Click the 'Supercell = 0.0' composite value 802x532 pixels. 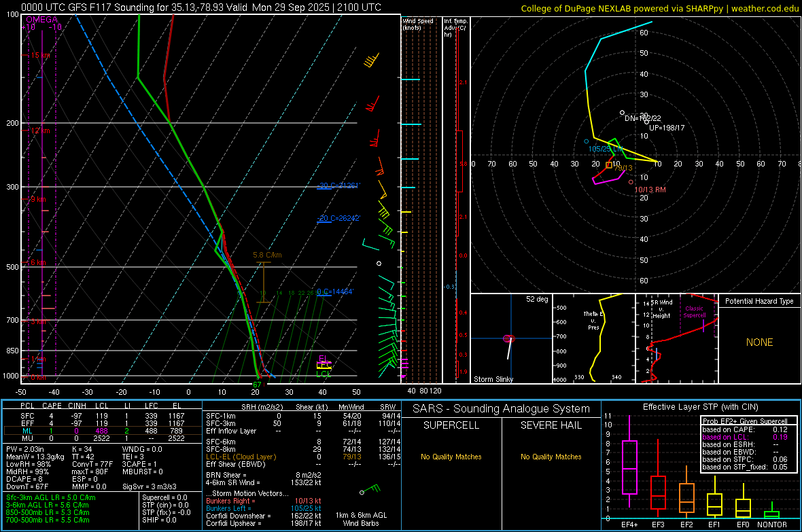164,497
